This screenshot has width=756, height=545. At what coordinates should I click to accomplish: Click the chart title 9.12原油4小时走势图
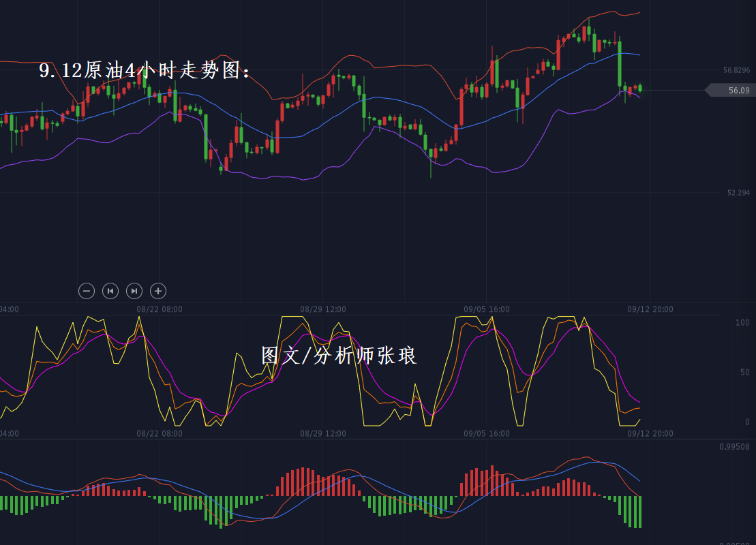145,71
